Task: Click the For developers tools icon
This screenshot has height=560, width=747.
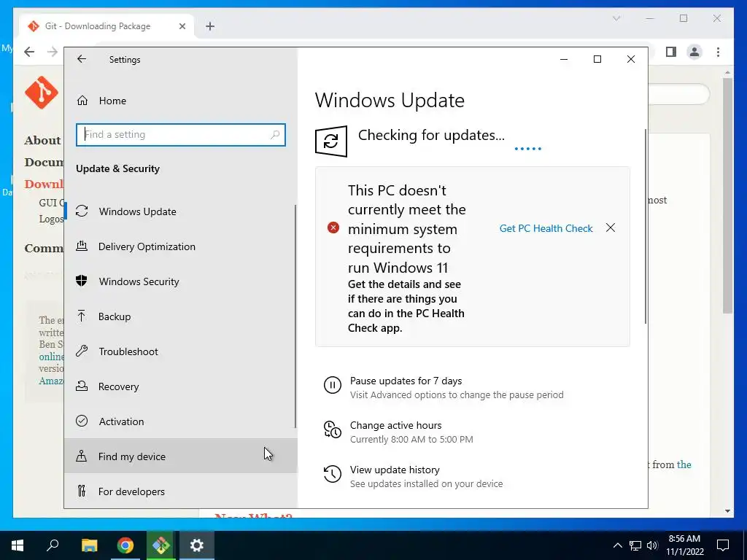Action: coord(82,491)
